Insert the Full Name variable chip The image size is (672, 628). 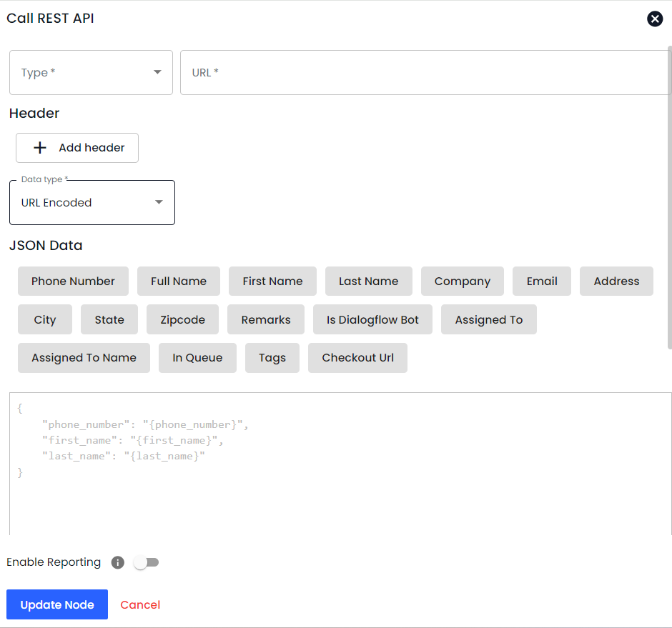coord(179,281)
